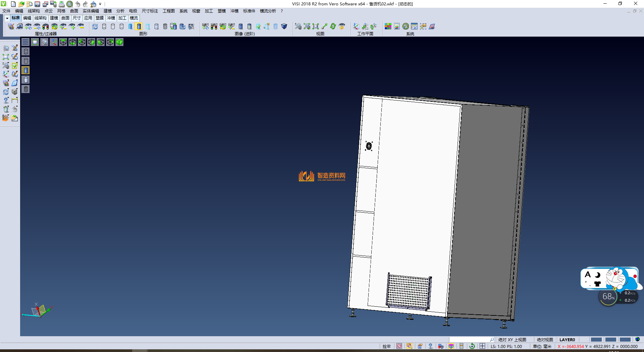Open the quick access toolbar customize arrow
This screenshot has height=352, width=644.
tap(100, 4)
